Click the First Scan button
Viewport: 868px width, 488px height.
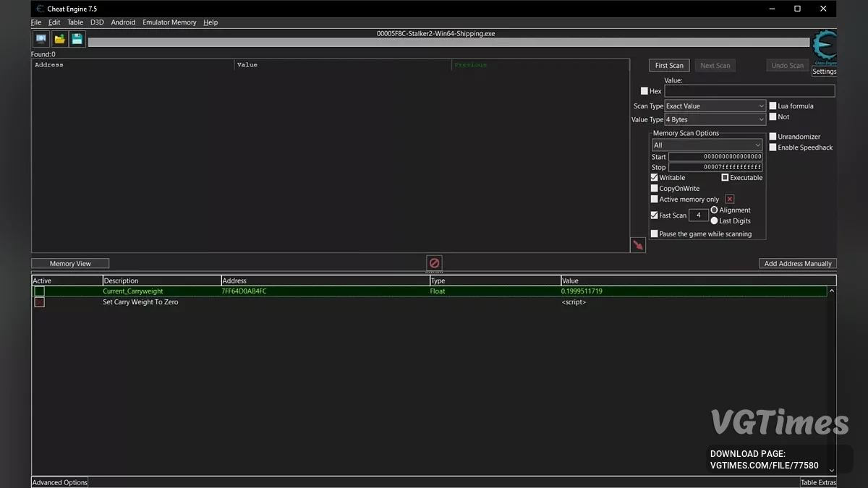(x=669, y=66)
